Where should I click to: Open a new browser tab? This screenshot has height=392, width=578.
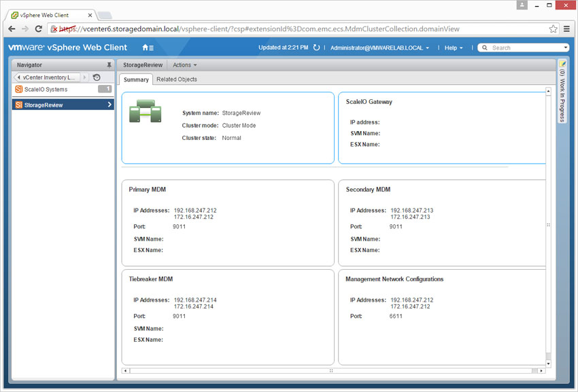[105, 15]
